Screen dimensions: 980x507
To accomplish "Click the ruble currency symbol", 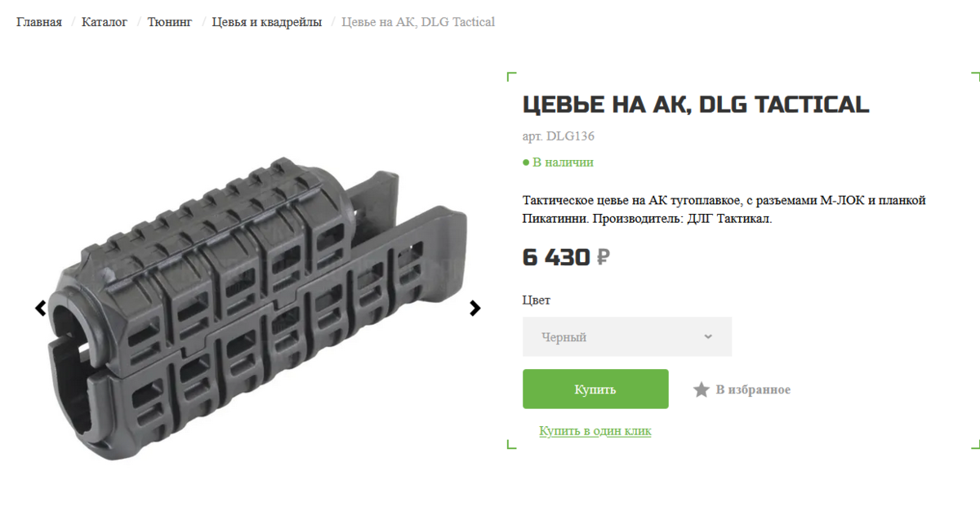I will tap(603, 258).
